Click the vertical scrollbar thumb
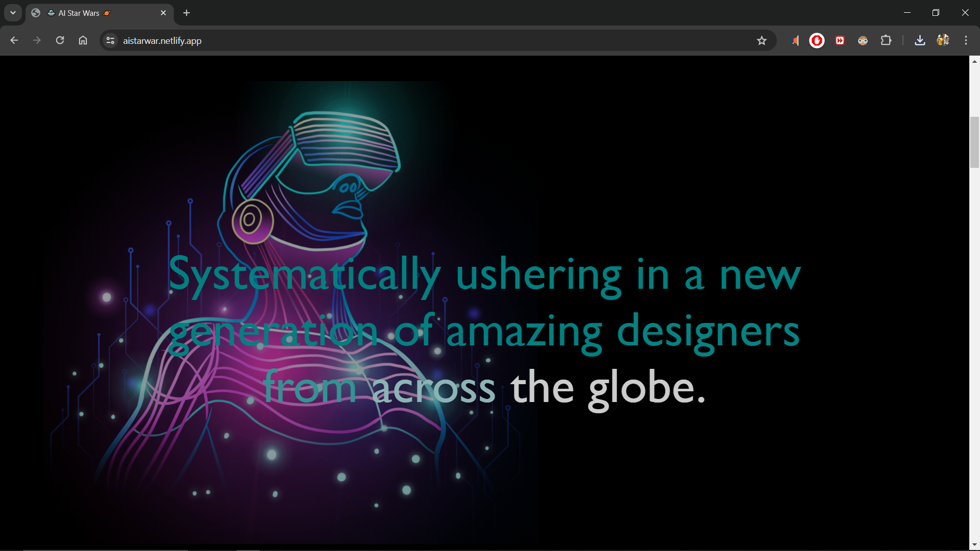 974,142
